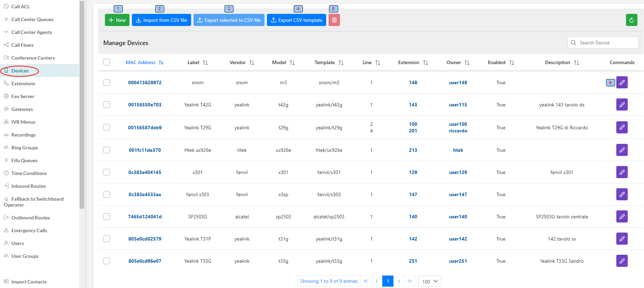Go to Fax Server section
Viewport: 644px width, 288px height.
39,96
